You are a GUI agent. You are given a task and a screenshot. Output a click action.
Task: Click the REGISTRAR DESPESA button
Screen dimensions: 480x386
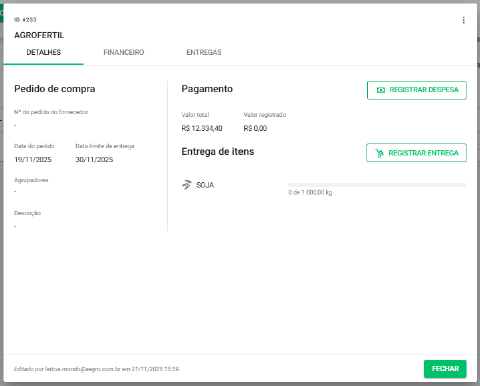coord(417,90)
